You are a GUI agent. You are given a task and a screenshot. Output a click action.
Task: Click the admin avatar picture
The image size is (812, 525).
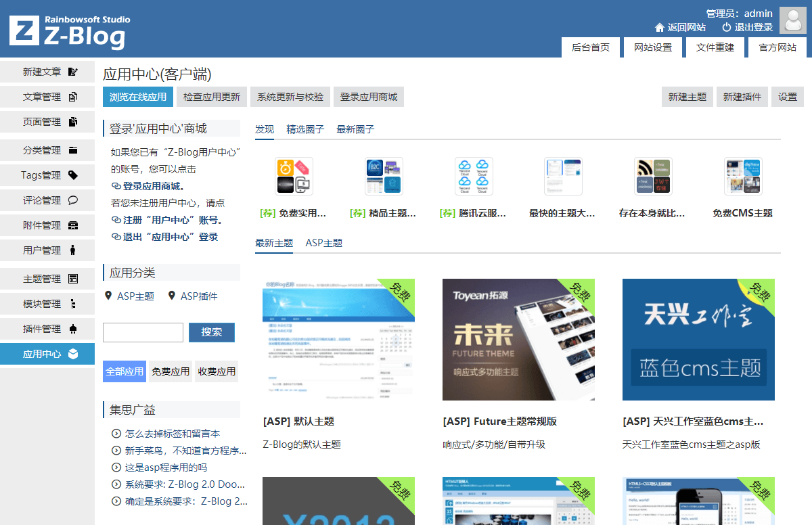pyautogui.click(x=792, y=20)
